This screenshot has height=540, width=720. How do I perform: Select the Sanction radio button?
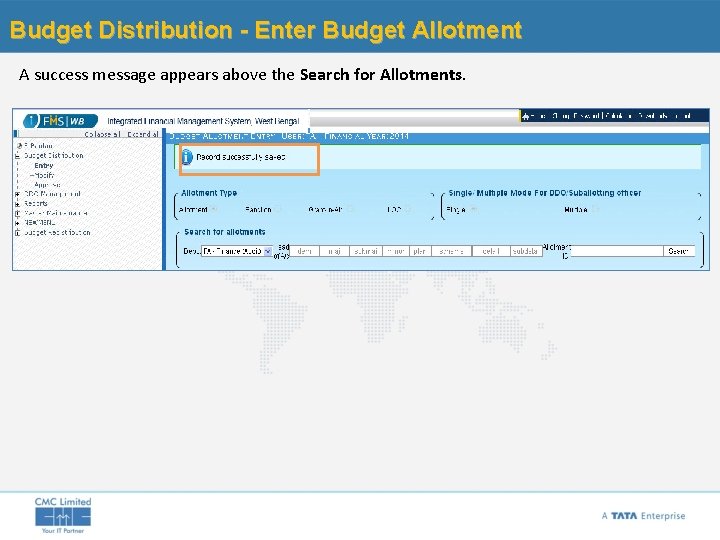click(278, 209)
